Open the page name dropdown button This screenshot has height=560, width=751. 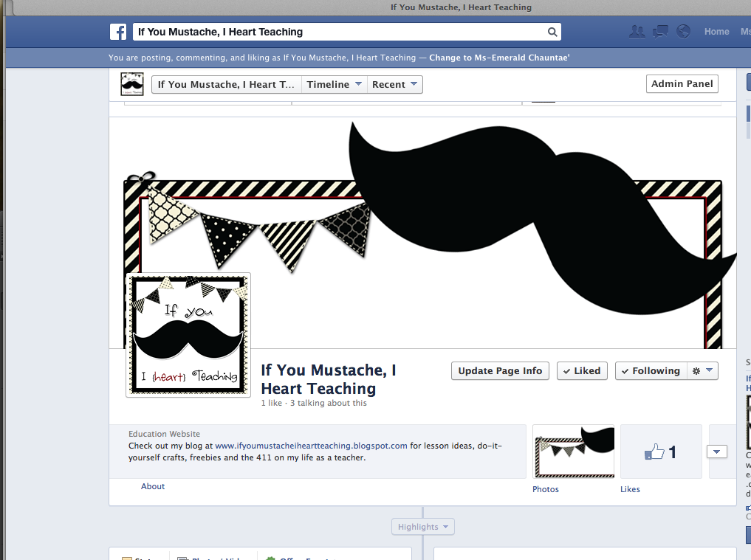(226, 84)
